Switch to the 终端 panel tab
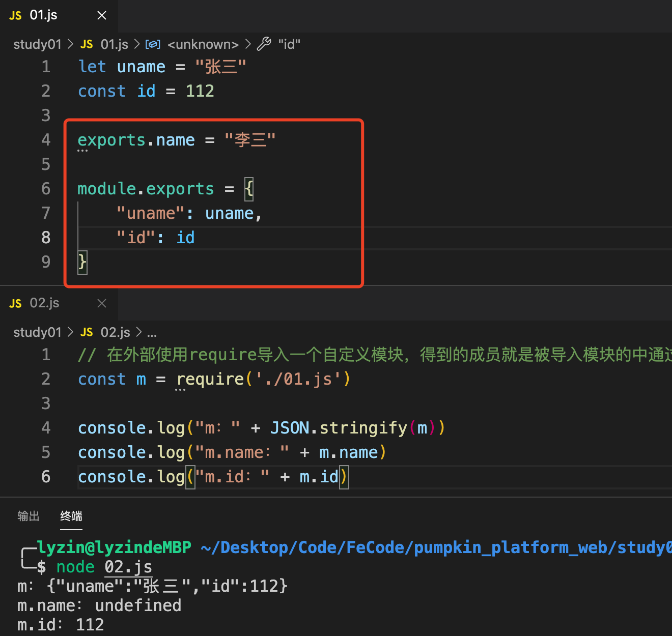 coord(71,516)
